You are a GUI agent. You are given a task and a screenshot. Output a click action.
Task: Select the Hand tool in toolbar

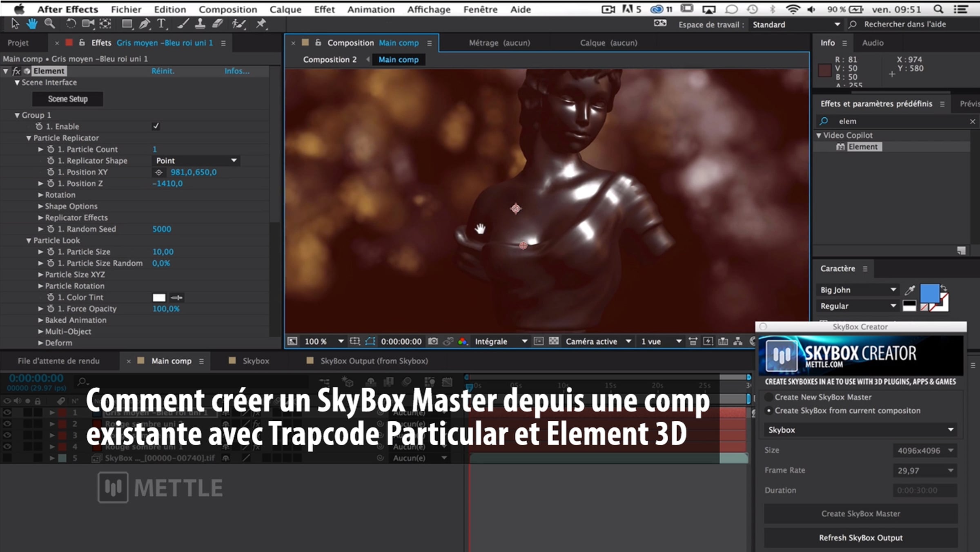click(x=32, y=24)
